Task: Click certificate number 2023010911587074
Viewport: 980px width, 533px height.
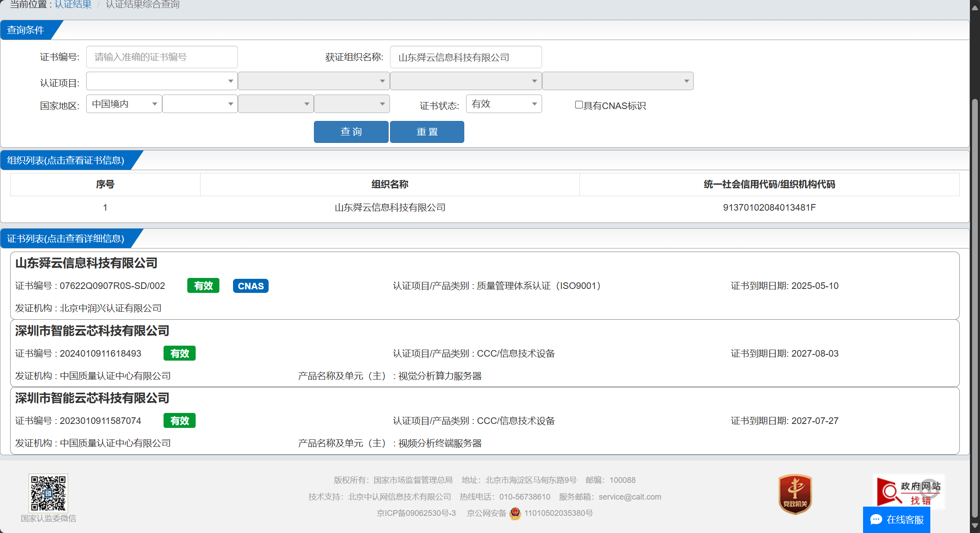Action: [100, 421]
